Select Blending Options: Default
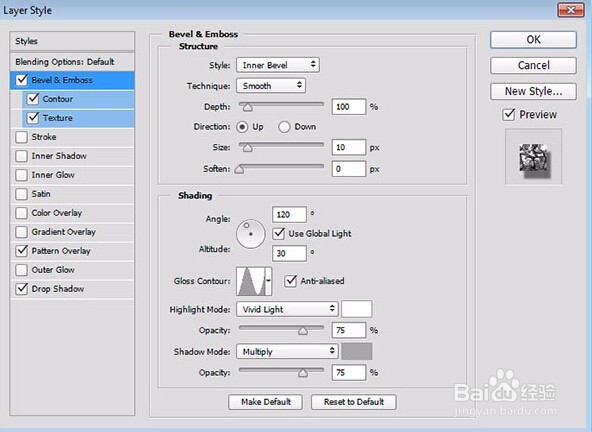The image size is (592, 432). coord(72,62)
